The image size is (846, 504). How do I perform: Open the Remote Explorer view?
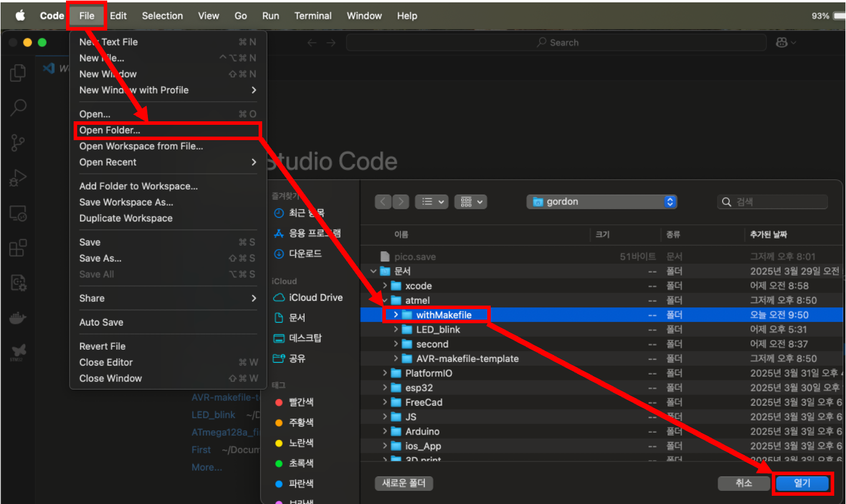click(x=18, y=213)
